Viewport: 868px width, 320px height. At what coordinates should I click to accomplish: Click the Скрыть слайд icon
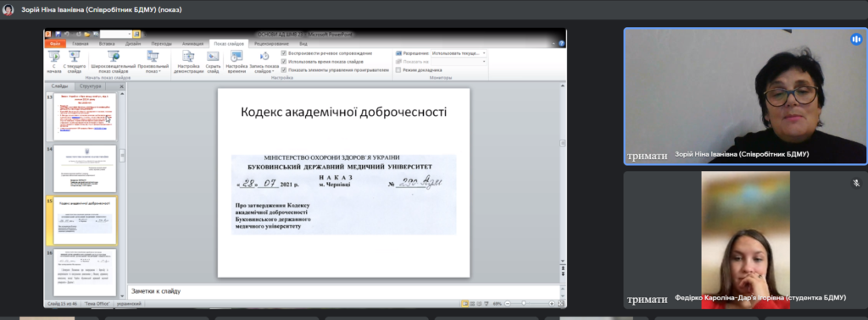(x=213, y=62)
